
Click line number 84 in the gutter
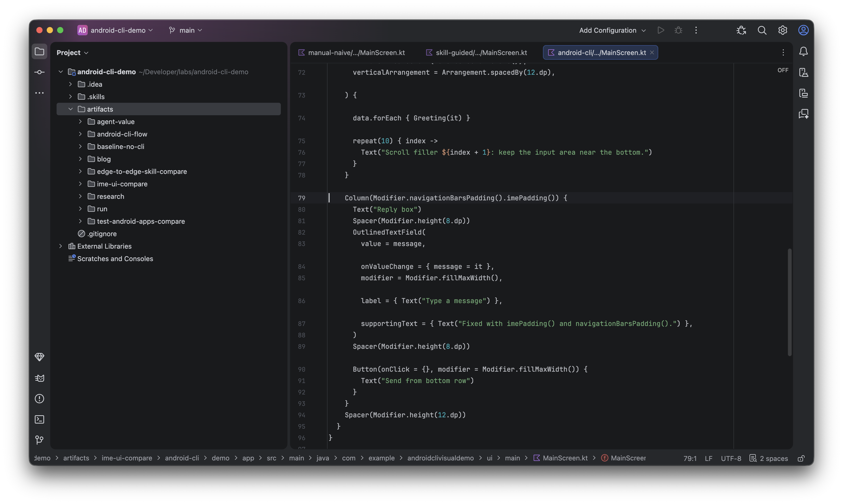click(x=302, y=267)
